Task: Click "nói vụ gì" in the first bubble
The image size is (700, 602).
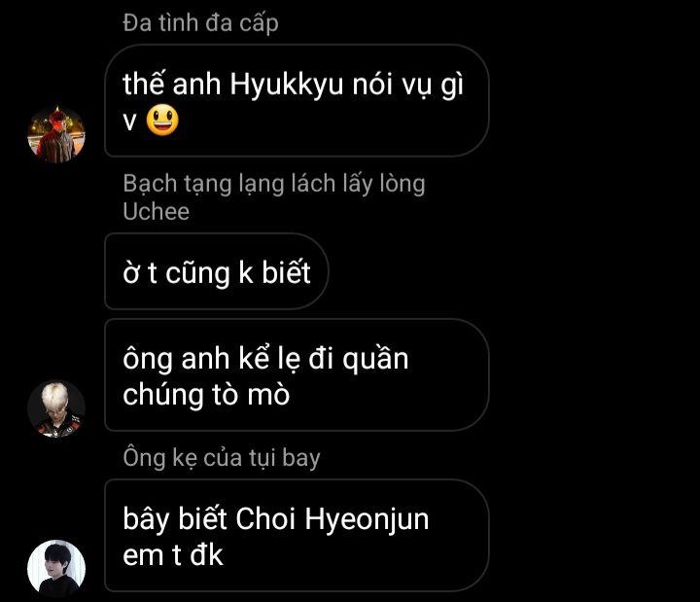Action: tap(408, 85)
